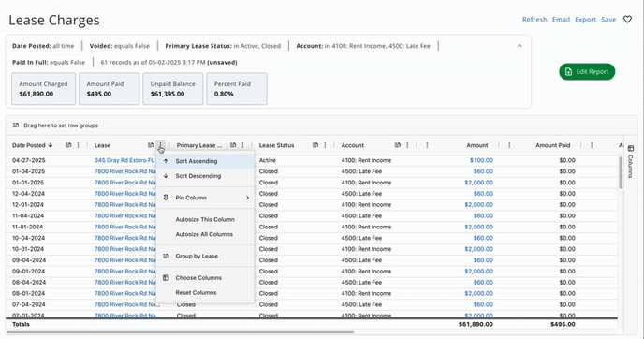Open the 345 Gray Rd Estero FL lease link
Screen dimensions: 644x339
pyautogui.click(x=124, y=160)
